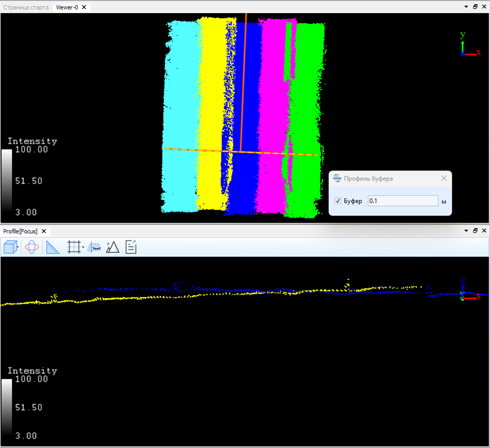Float the Viewer-0 panel with restore icon
The height and width of the screenshot is (448, 490).
475,7
